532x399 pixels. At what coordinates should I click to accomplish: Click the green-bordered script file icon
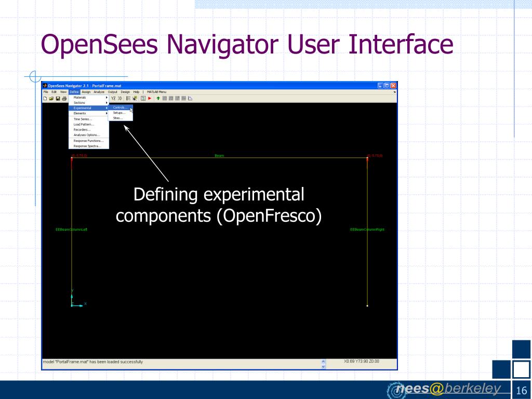[x=143, y=98]
